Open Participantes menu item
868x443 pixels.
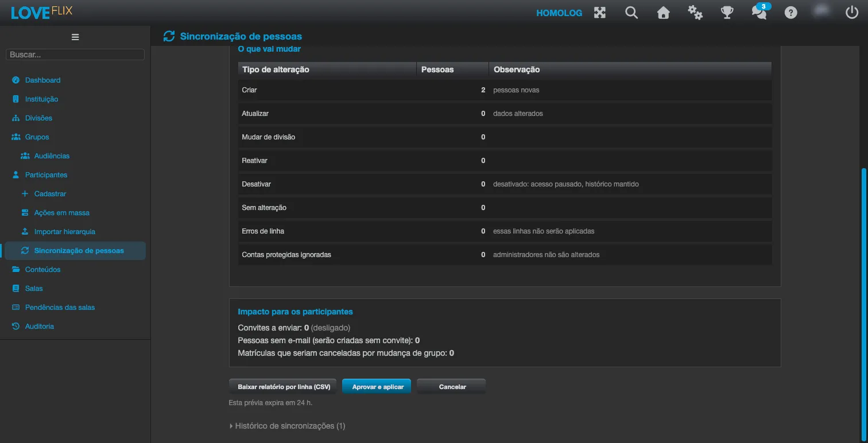pyautogui.click(x=46, y=175)
